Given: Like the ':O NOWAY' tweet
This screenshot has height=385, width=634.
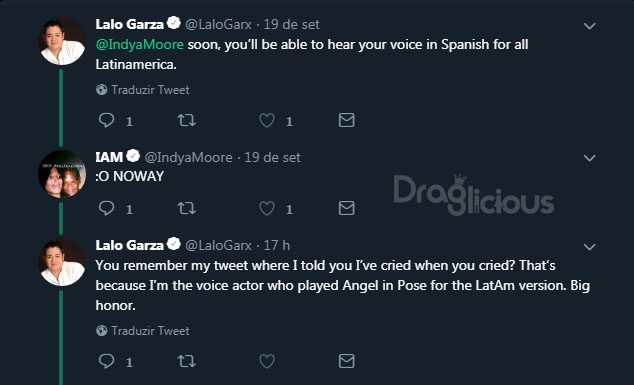Looking at the screenshot, I should (267, 208).
